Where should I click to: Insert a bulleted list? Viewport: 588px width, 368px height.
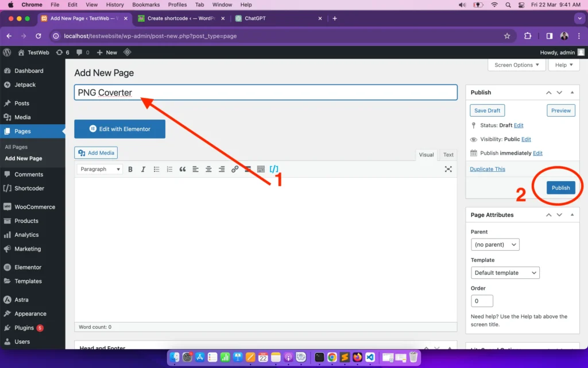tap(156, 170)
